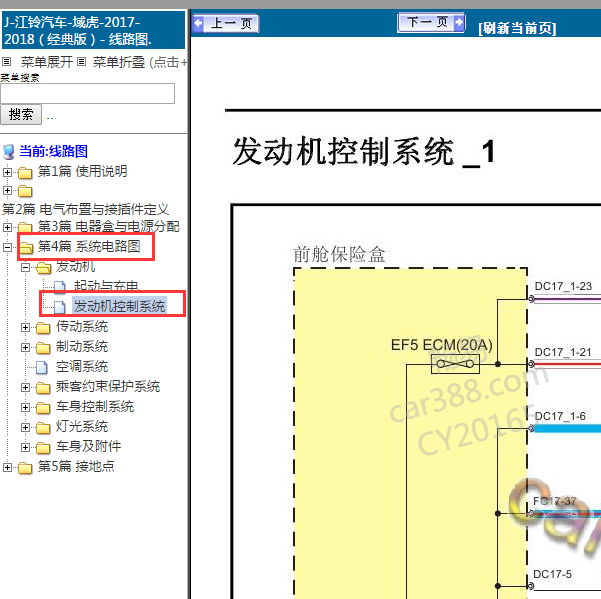Click the 发动机 open folder icon

44,267
